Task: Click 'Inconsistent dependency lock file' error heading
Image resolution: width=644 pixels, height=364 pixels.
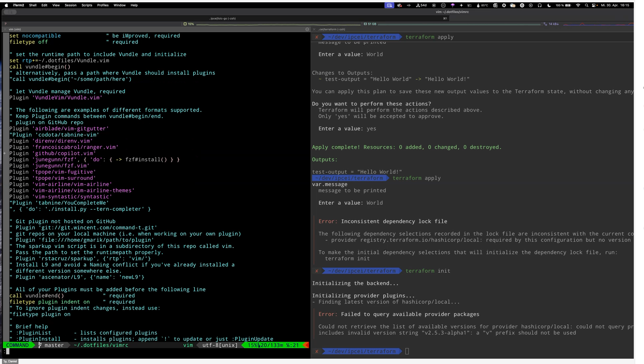Action: coord(394,221)
